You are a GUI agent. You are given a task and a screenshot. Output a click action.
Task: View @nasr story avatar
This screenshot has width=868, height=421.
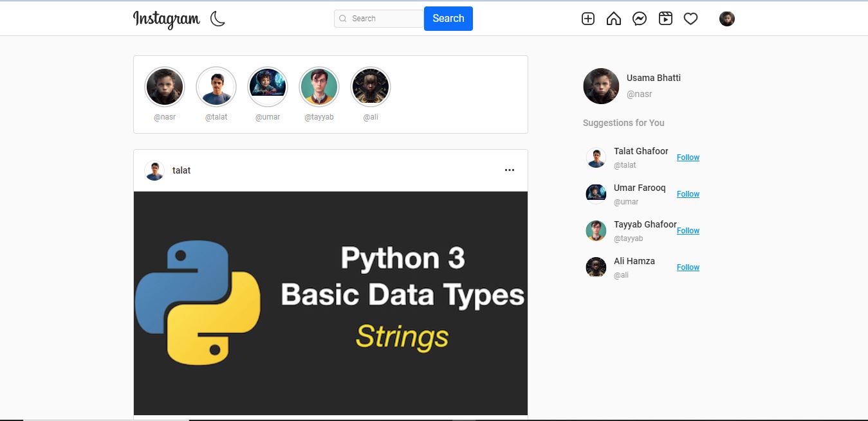[x=165, y=87]
